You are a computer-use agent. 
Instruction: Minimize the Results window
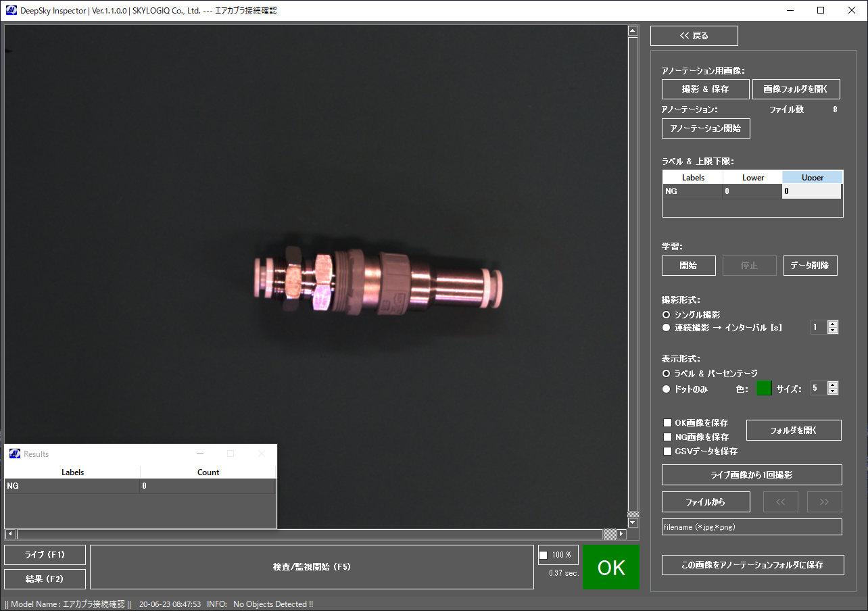200,454
